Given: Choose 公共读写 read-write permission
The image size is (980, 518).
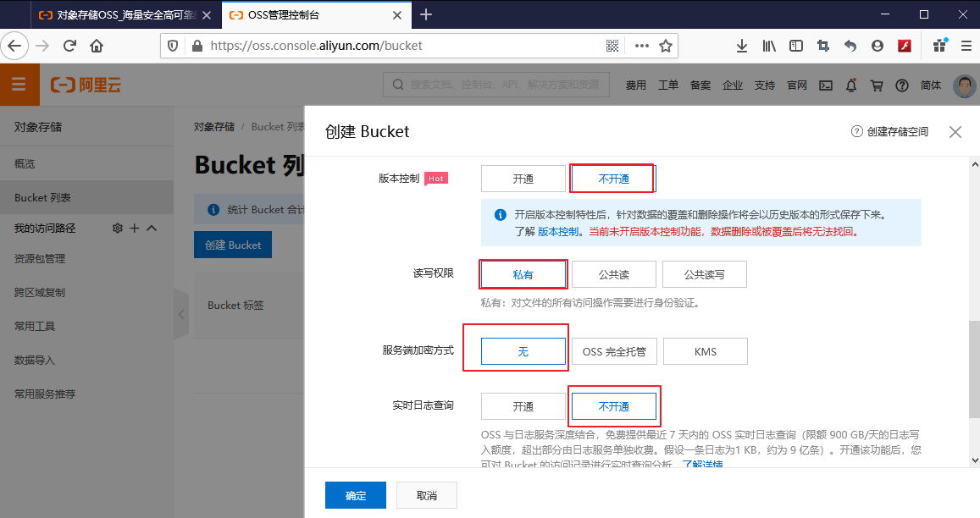Looking at the screenshot, I should (705, 274).
